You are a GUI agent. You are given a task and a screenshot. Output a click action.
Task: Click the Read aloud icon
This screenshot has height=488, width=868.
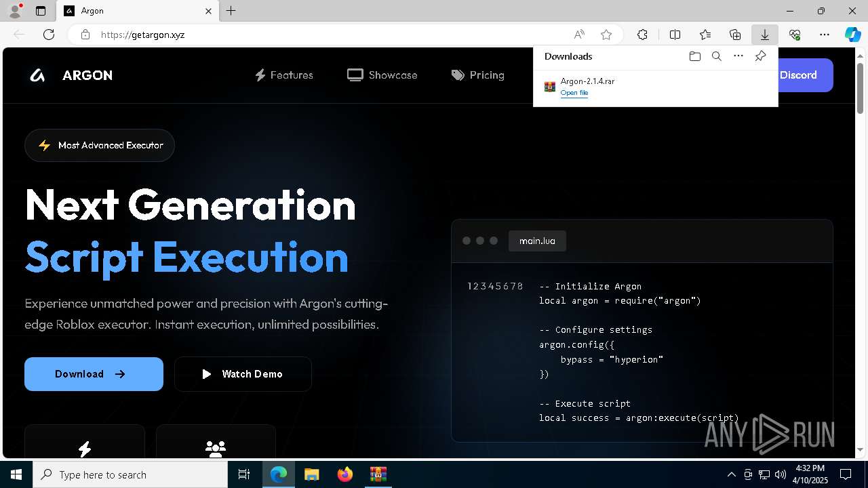579,35
